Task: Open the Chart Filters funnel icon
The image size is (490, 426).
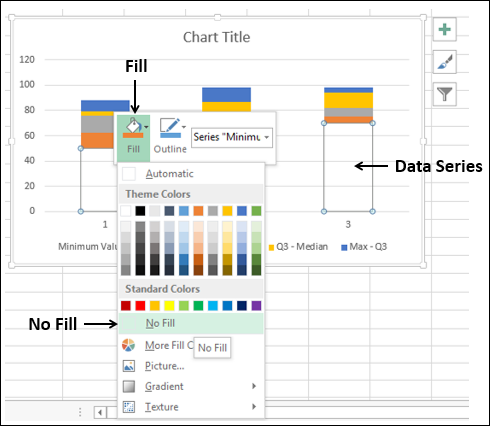Action: pyautogui.click(x=445, y=94)
